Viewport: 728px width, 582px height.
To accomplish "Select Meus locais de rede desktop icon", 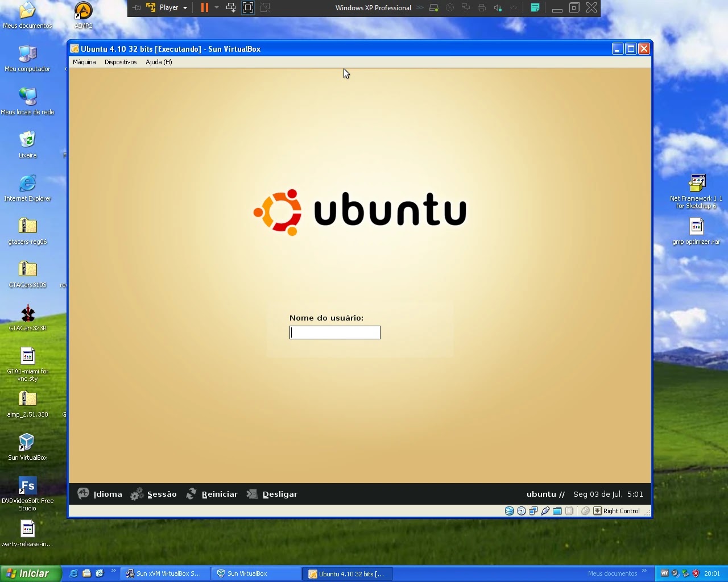I will click(x=27, y=102).
